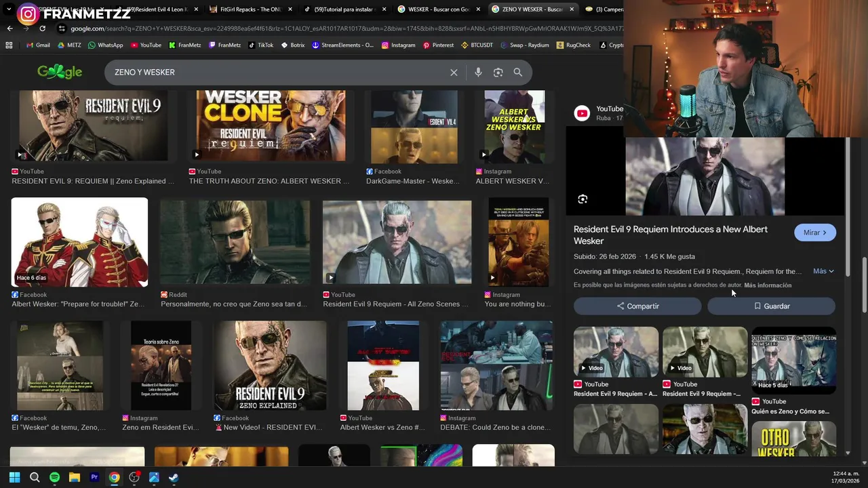868x488 pixels.
Task: Open the DEBATE Could Zeno be a clone image
Action: tap(496, 365)
